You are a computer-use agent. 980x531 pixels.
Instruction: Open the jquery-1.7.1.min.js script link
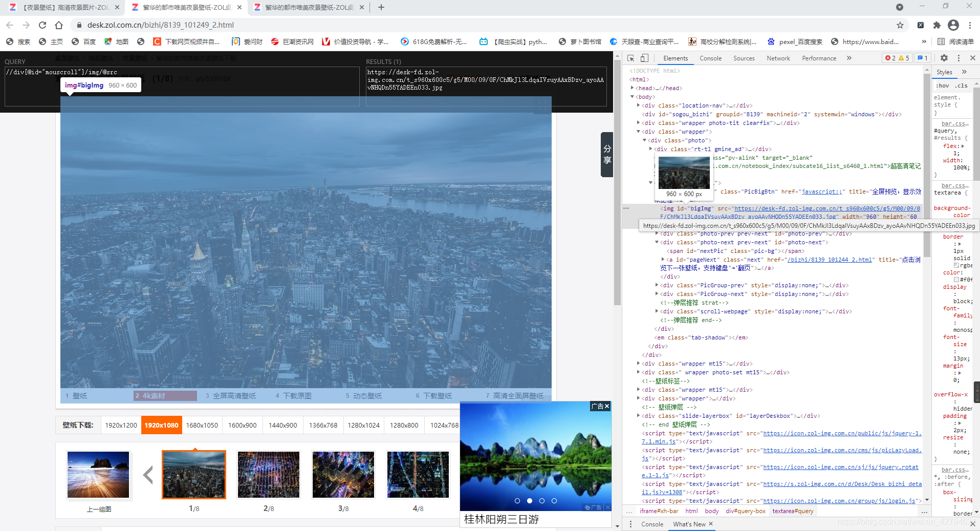pos(781,437)
